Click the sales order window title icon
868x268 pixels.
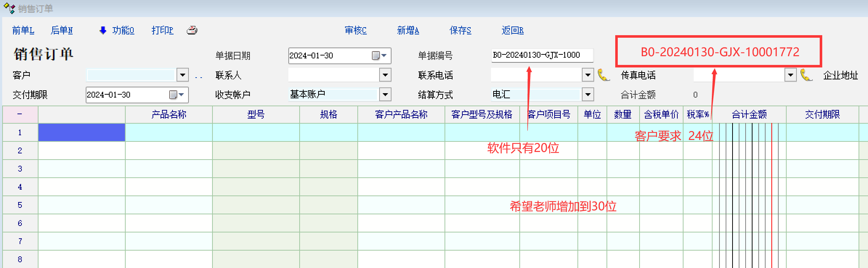(9, 8)
